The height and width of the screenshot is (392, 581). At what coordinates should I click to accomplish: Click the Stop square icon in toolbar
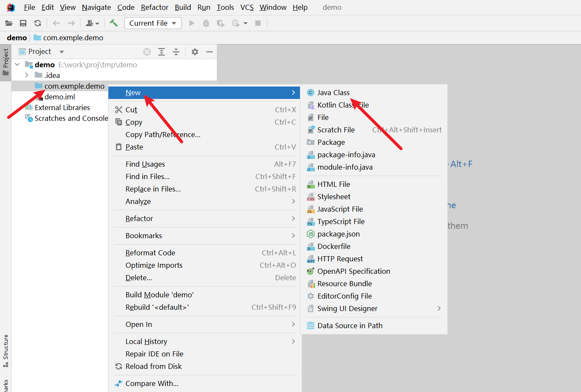click(258, 23)
